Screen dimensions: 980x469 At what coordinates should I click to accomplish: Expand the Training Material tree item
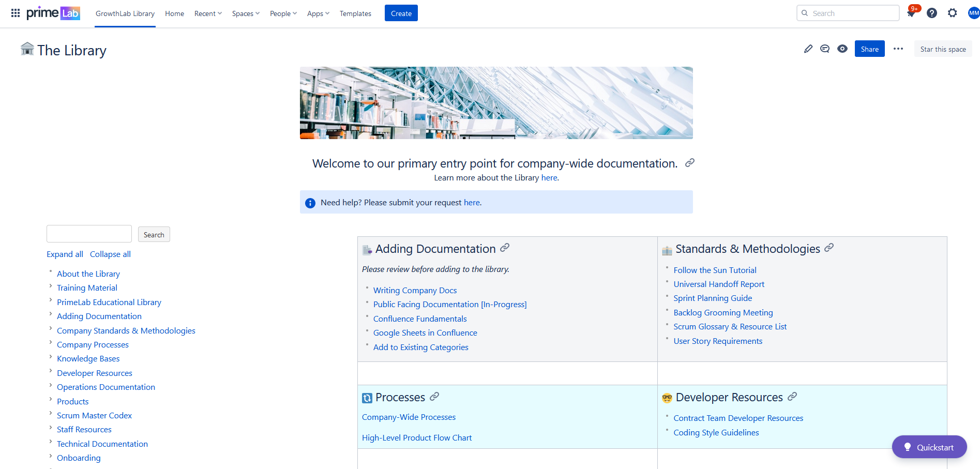tap(51, 286)
